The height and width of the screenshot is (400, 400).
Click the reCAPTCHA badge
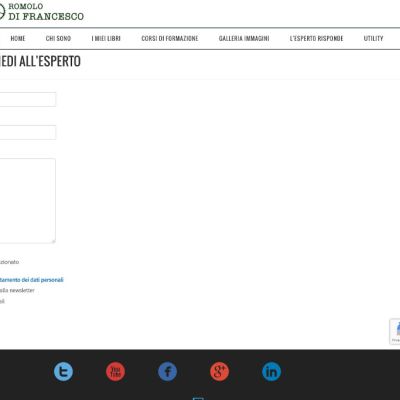click(395, 332)
